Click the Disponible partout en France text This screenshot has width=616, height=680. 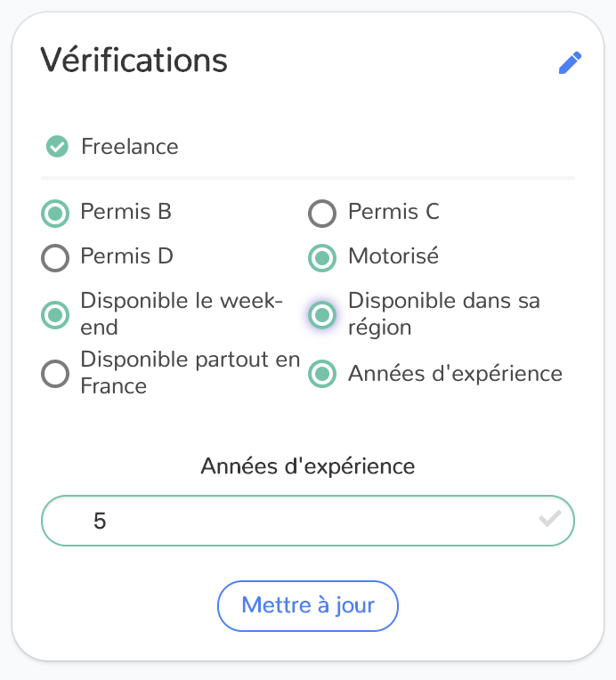click(190, 373)
